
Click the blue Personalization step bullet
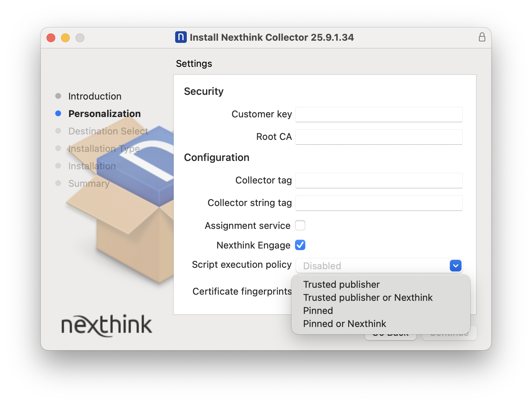(58, 114)
